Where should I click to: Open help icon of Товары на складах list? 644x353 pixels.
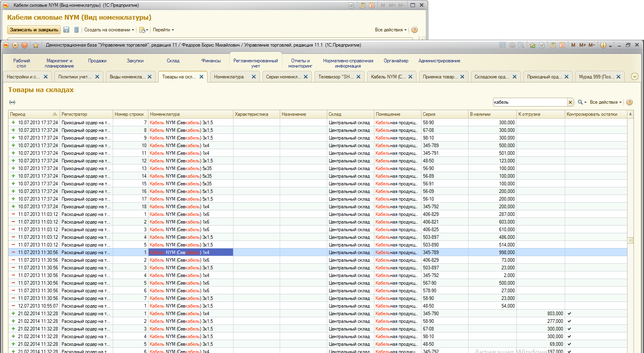pyautogui.click(x=630, y=102)
